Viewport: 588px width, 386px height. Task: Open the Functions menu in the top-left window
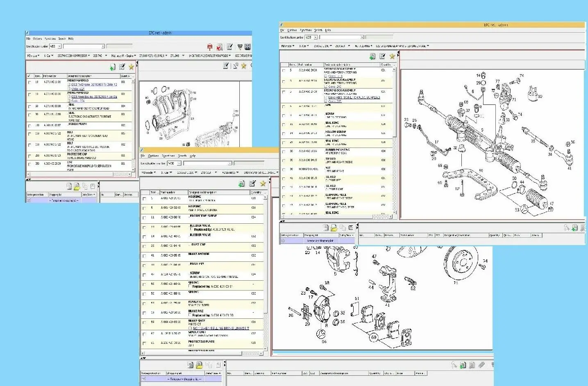point(50,39)
